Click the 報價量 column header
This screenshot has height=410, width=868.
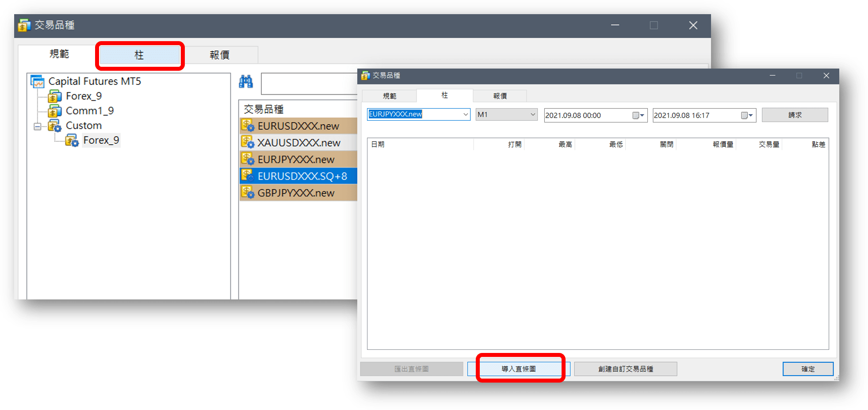tap(706, 144)
